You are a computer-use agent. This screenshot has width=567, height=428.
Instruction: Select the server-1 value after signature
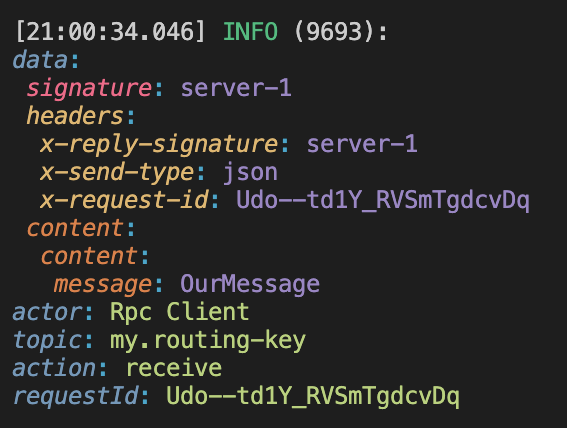236,88
